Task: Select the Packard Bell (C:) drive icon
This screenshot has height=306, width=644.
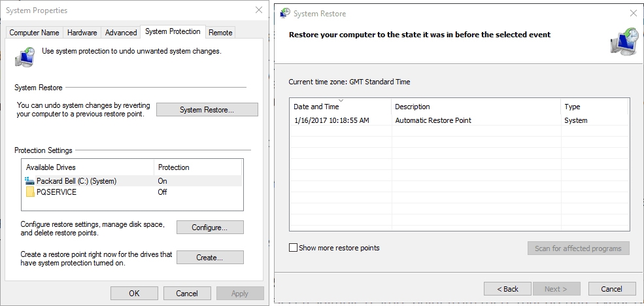Action: click(30, 181)
